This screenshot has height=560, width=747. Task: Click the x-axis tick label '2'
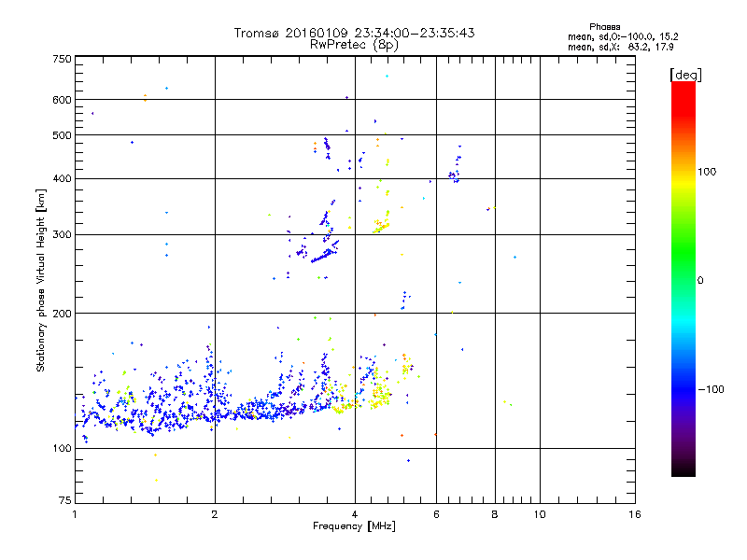point(215,514)
